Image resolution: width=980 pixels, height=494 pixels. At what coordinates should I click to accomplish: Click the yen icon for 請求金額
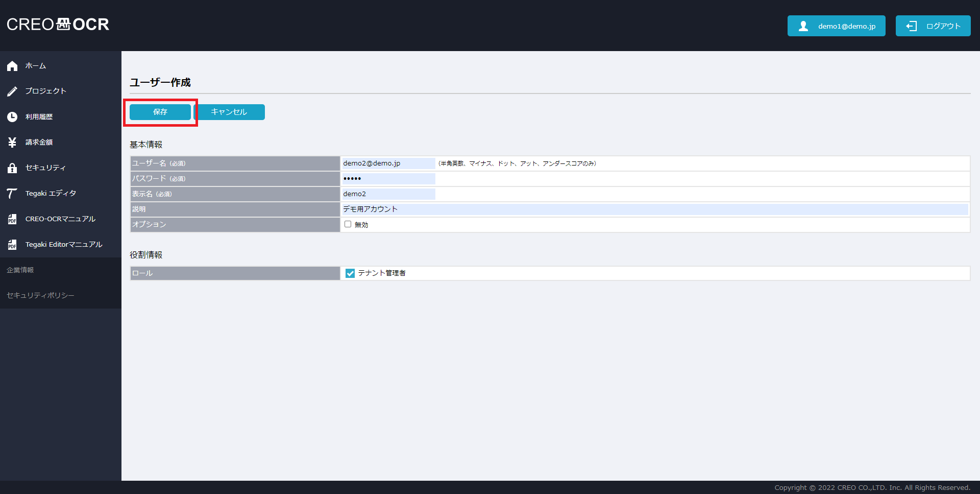point(12,143)
